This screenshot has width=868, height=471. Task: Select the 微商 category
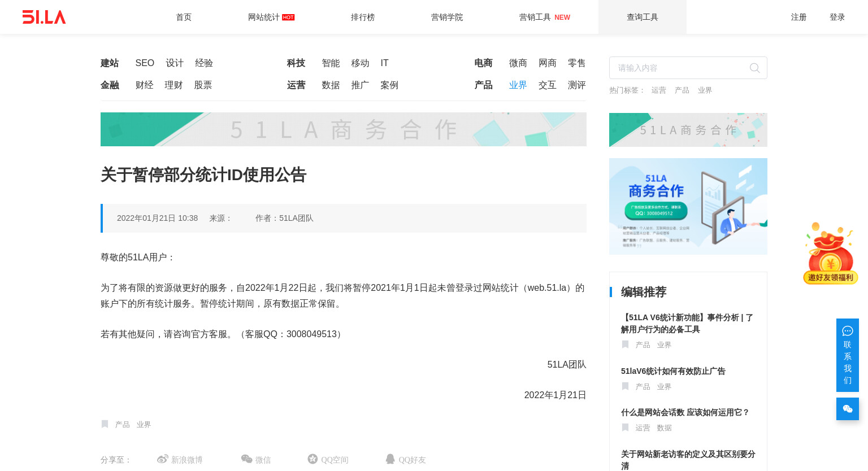tap(518, 63)
